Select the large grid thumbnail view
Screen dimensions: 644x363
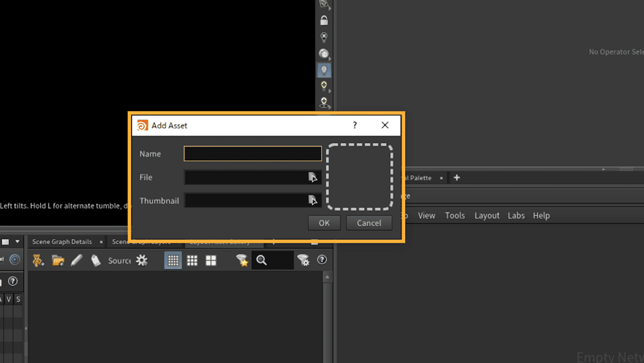(x=211, y=260)
